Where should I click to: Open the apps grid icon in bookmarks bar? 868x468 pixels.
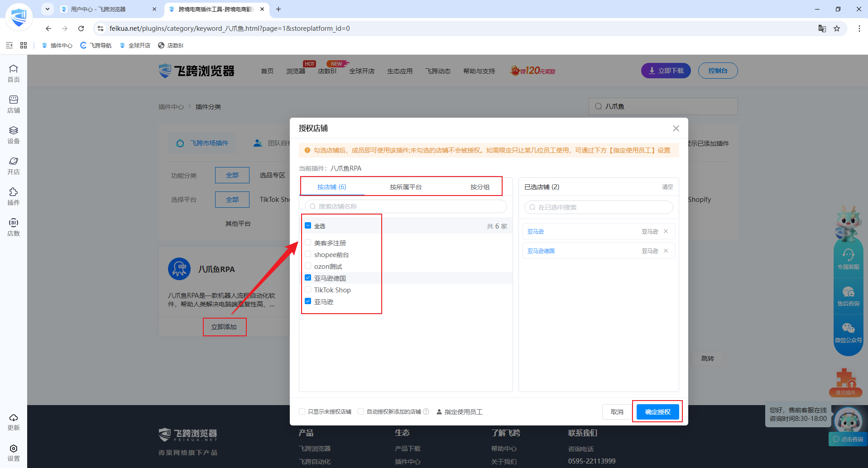pos(24,45)
